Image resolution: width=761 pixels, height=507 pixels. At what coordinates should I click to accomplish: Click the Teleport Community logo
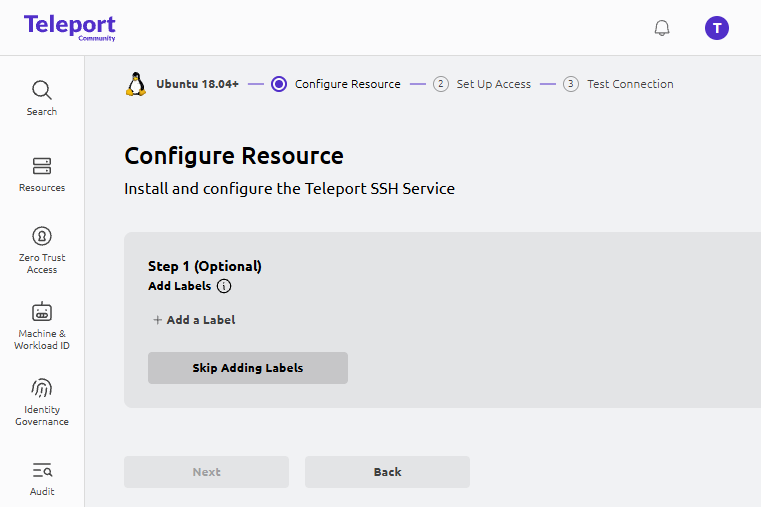[69, 27]
